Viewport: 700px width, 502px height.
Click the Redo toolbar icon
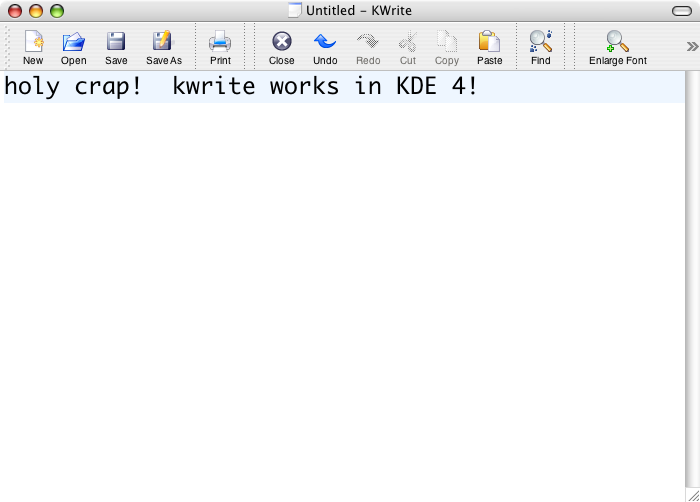368,47
